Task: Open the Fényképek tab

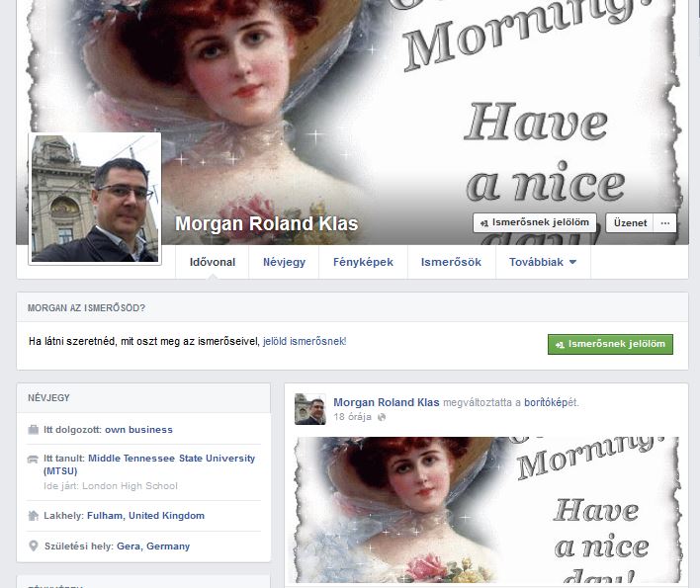Action: (x=363, y=262)
